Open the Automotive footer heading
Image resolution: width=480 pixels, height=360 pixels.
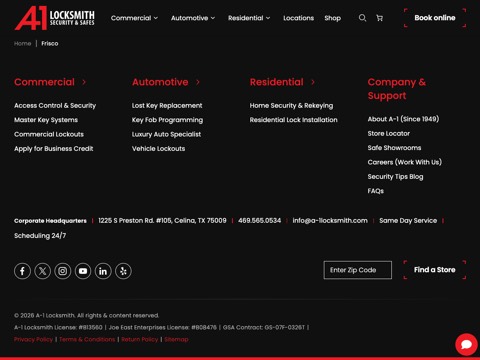point(160,82)
